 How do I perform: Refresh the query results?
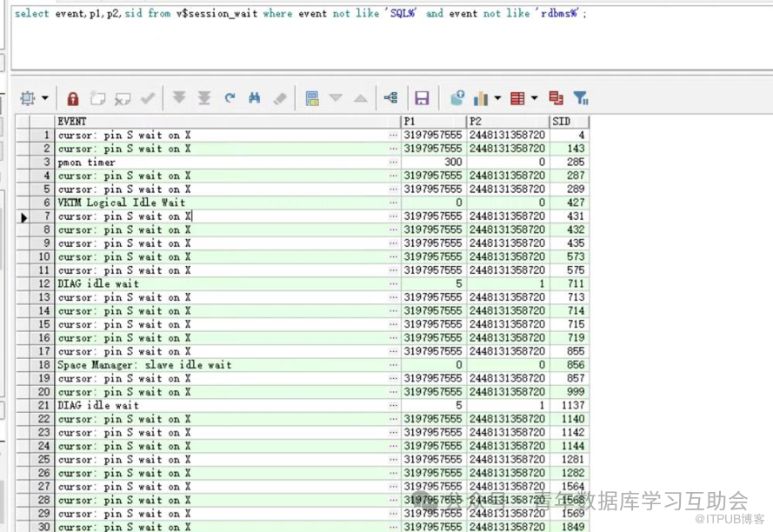pos(230,98)
